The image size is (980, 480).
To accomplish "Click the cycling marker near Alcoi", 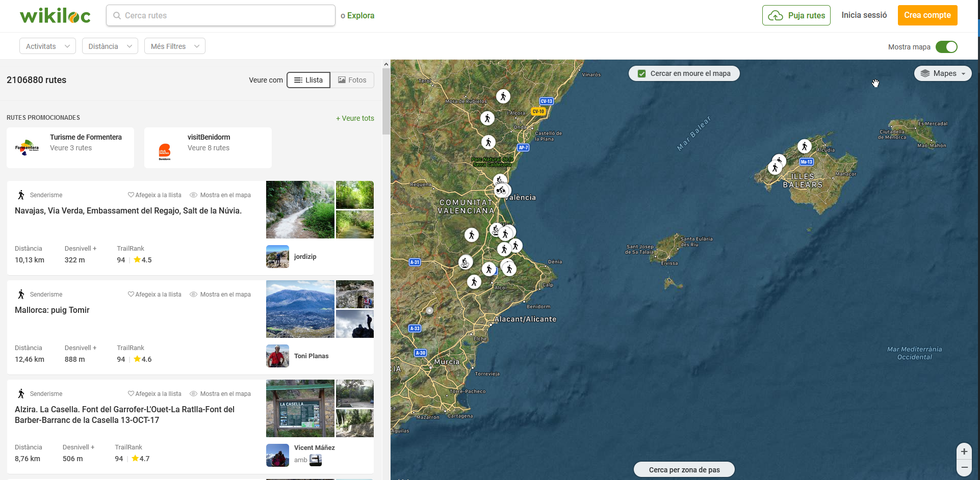I will 465,262.
